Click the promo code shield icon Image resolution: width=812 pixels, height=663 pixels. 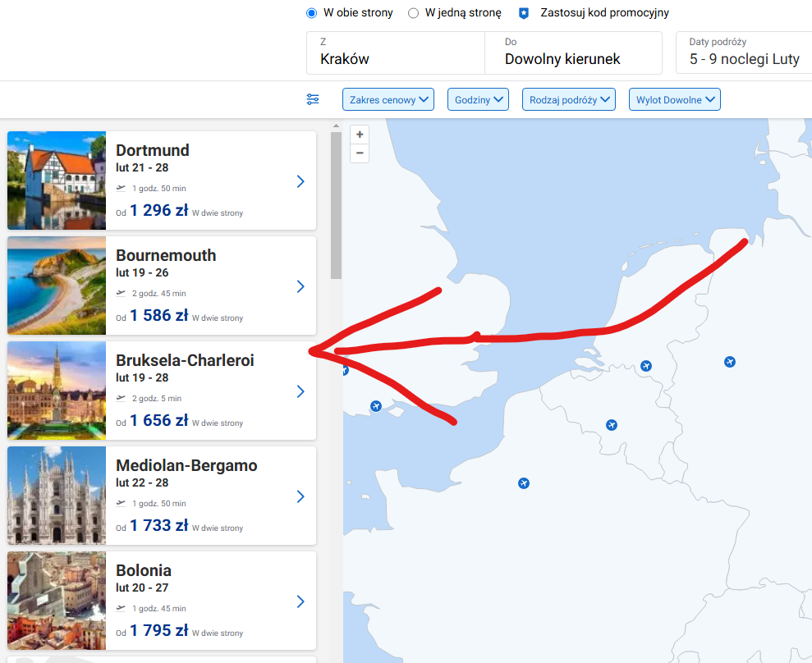click(x=524, y=13)
